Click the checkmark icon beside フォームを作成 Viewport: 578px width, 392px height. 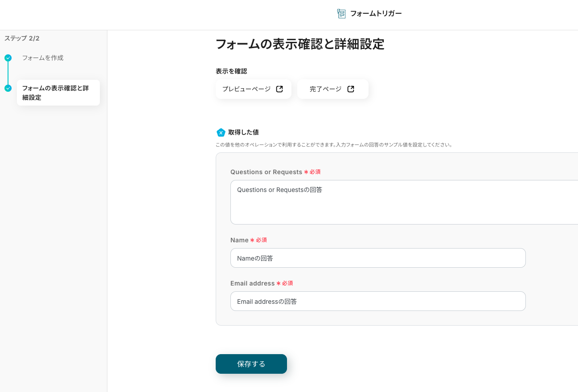tap(8, 58)
